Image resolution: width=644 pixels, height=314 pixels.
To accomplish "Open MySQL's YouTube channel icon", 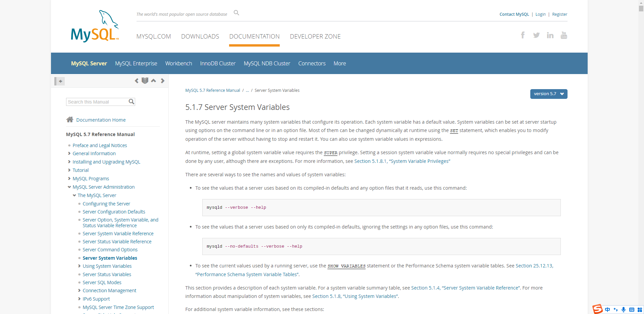I will (x=564, y=35).
